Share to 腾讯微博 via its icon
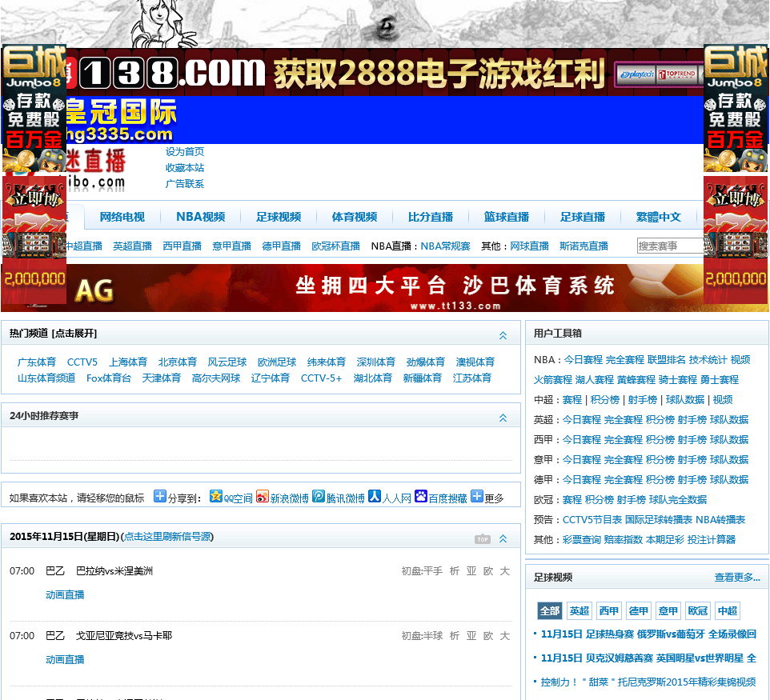770x700 pixels. [319, 496]
